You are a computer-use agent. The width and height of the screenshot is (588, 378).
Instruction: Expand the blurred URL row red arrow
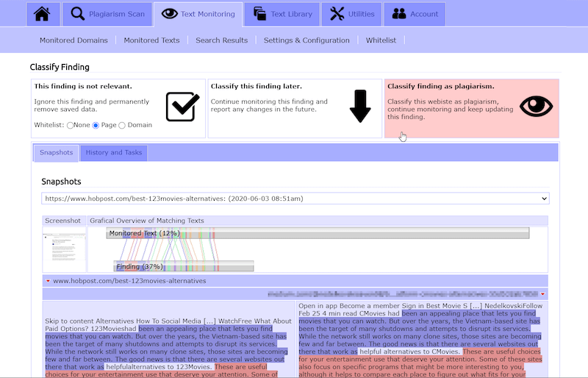pos(542,294)
